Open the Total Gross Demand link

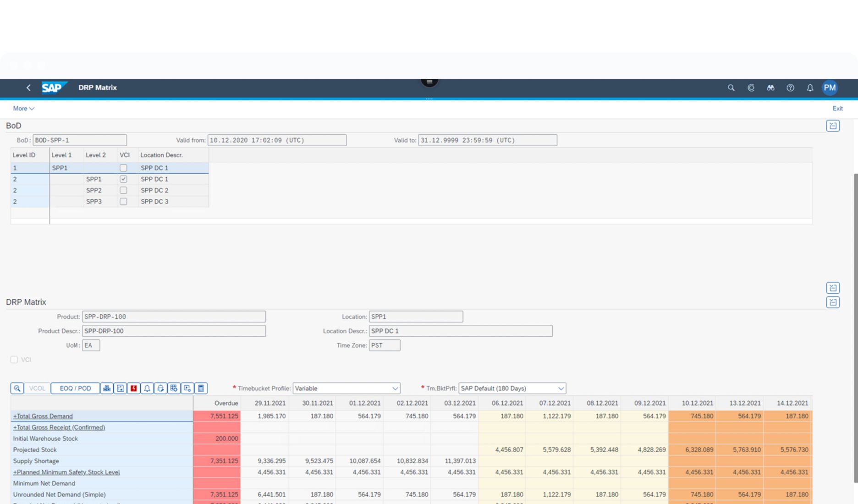tap(43, 416)
